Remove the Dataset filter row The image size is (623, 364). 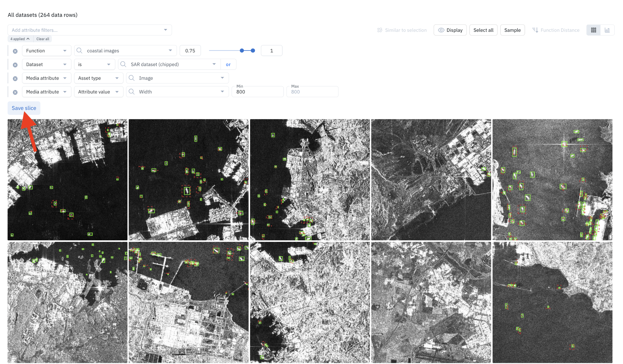pyautogui.click(x=15, y=65)
